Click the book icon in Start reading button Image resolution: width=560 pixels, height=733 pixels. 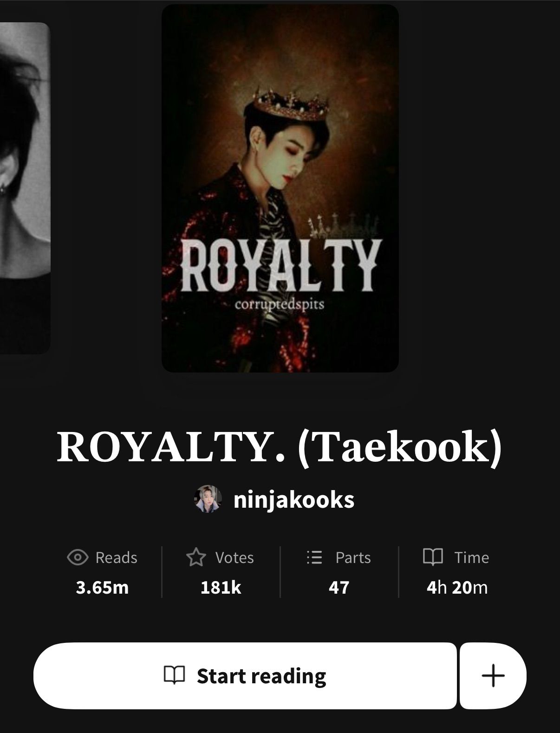click(x=175, y=675)
